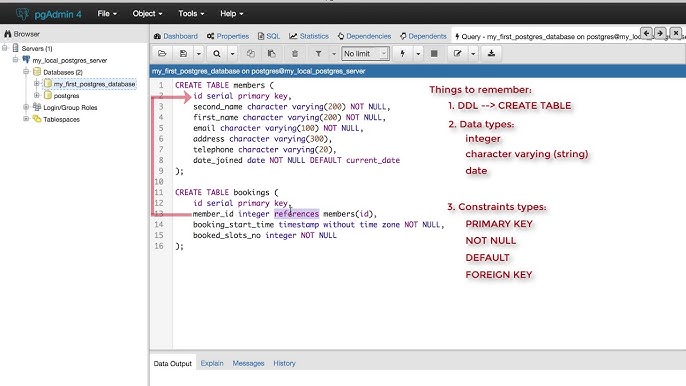The image size is (686, 386).
Task: Click the Paste icon in query toolbar
Action: [x=272, y=54]
